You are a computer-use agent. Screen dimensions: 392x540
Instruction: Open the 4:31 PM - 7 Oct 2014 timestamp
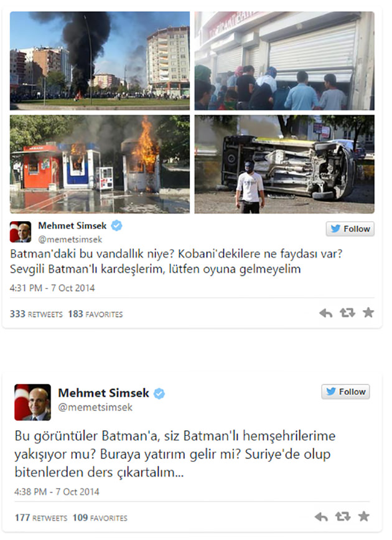tap(52, 288)
